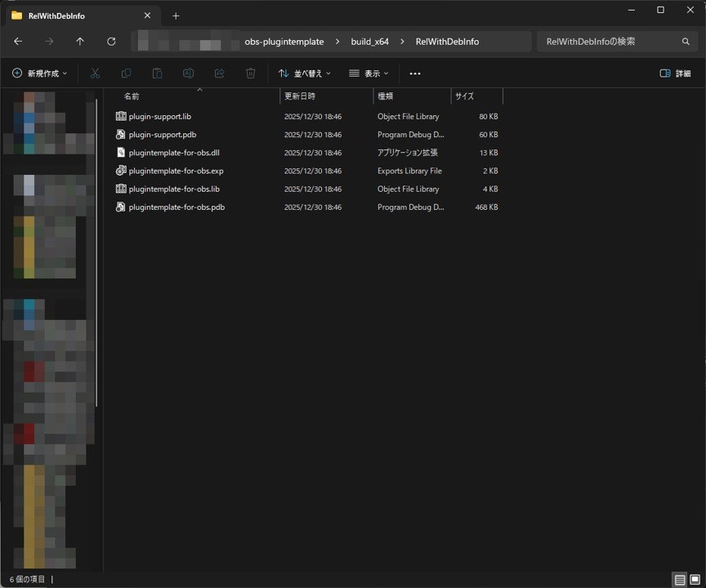This screenshot has width=706, height=588.
Task: Select the RelWithDebInfo tab
Action: 83,16
